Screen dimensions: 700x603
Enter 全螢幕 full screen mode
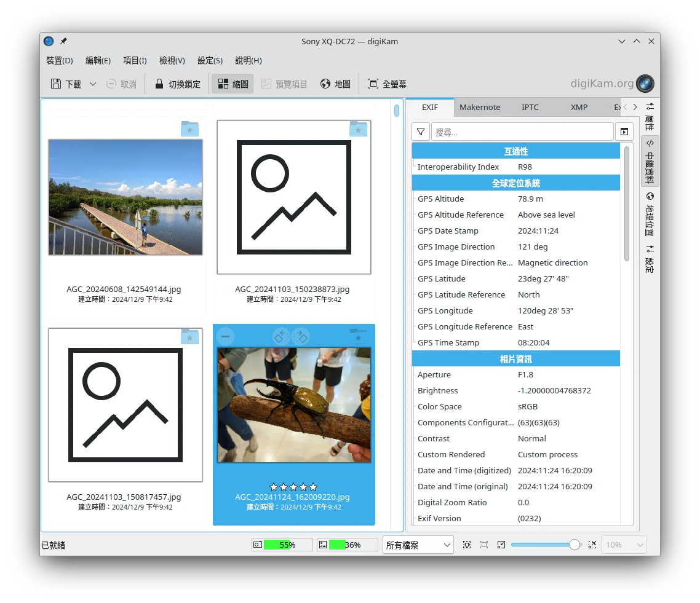[387, 84]
